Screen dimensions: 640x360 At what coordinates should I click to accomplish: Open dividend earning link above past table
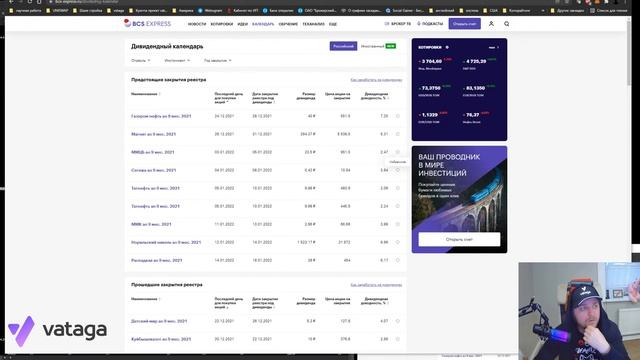coord(376,285)
